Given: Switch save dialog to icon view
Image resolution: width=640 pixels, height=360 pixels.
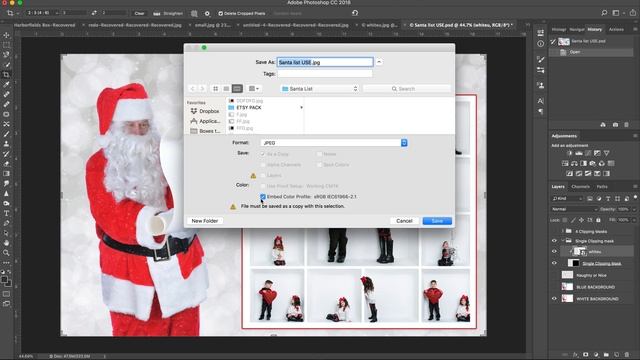Looking at the screenshot, I should coord(216,89).
